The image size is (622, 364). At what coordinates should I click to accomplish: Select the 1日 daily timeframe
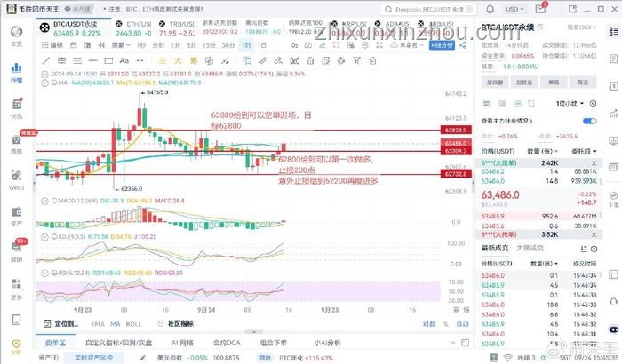click(x=261, y=45)
